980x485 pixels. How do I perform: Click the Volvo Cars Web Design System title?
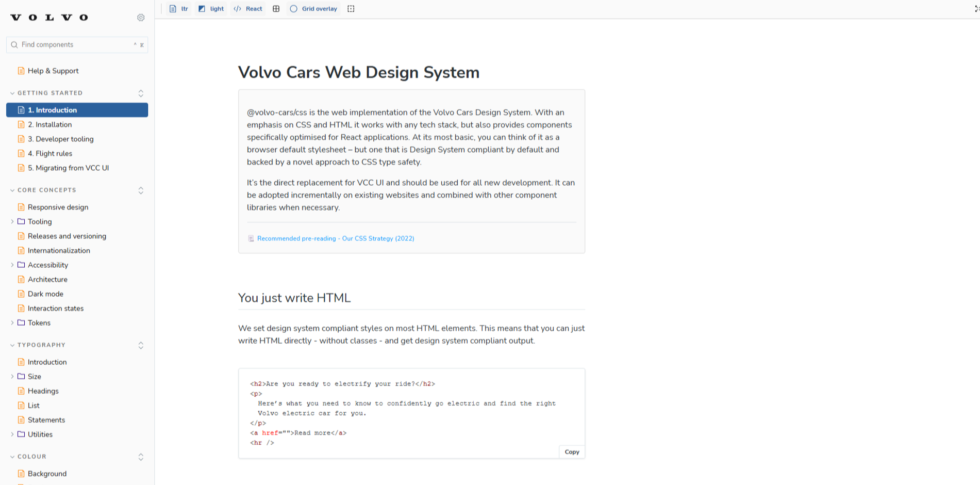tap(359, 72)
